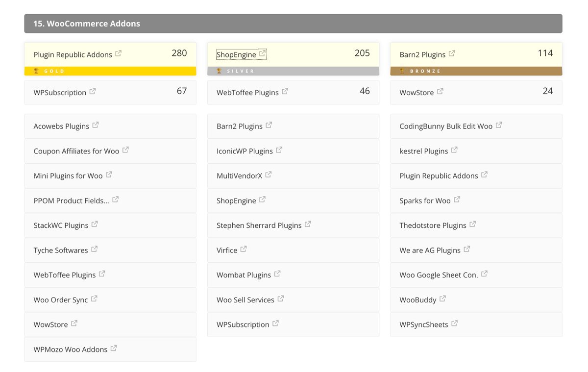Click external link icon beside Thedotstore Plugins
Viewport: 588px width, 372px height.
click(x=473, y=224)
